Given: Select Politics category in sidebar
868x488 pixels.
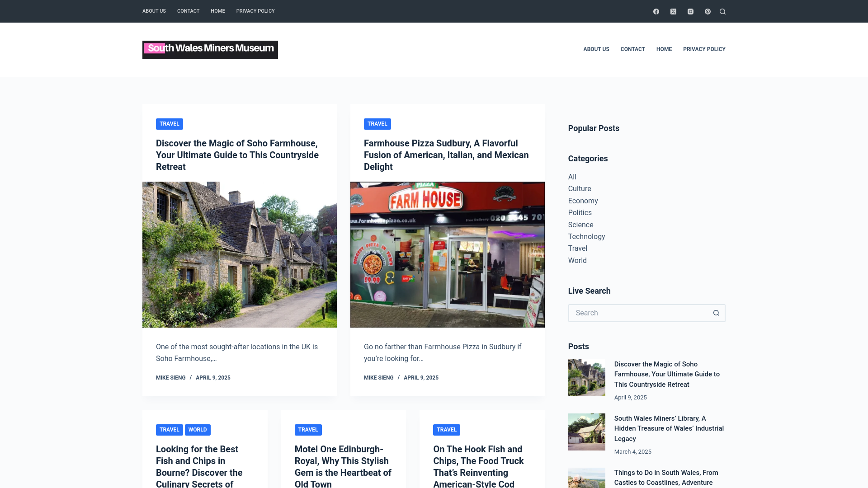Looking at the screenshot, I should [x=580, y=213].
